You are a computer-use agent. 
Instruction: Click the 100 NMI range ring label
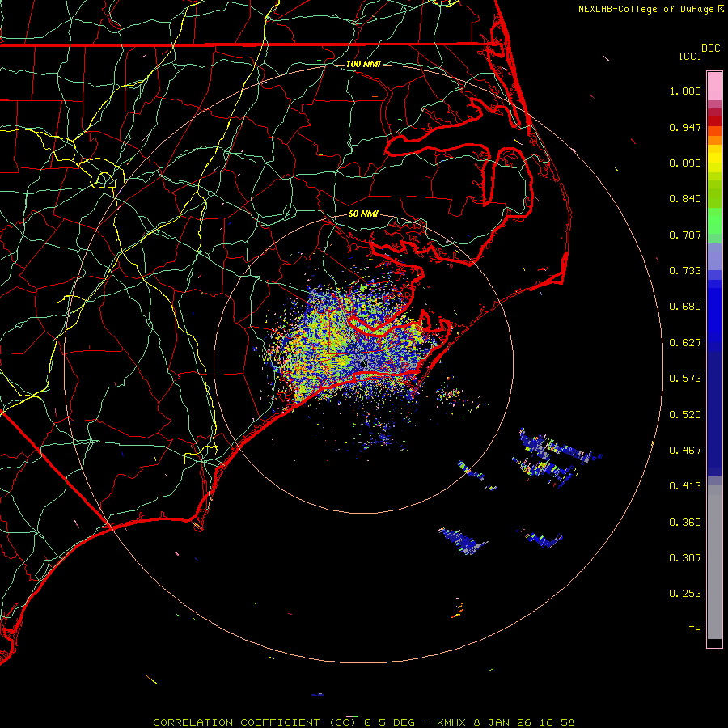tap(363, 64)
